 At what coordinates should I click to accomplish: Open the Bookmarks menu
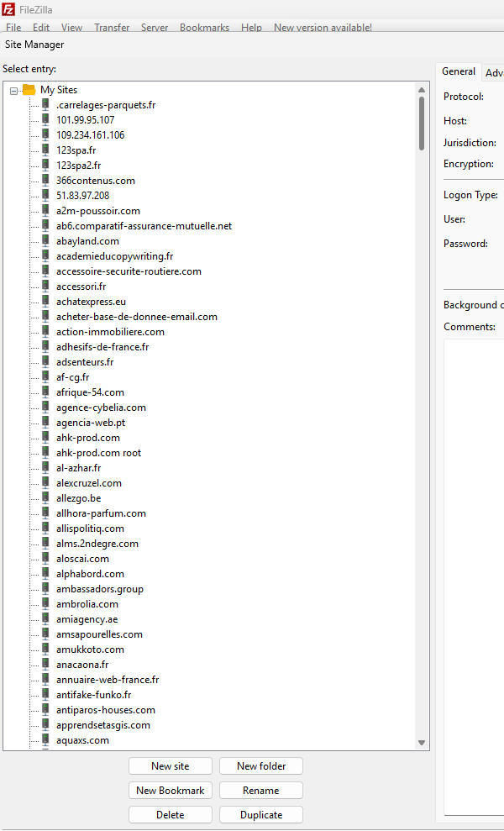tap(205, 28)
